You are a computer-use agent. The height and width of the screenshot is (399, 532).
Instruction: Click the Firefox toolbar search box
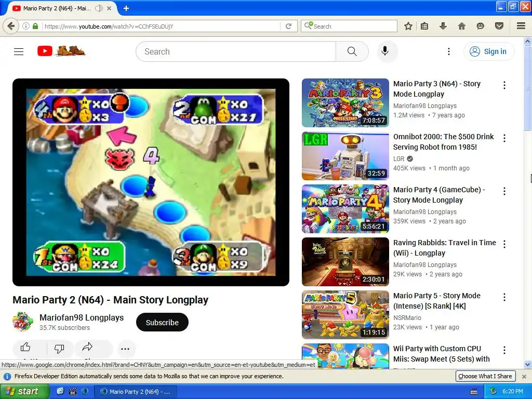coord(349,26)
